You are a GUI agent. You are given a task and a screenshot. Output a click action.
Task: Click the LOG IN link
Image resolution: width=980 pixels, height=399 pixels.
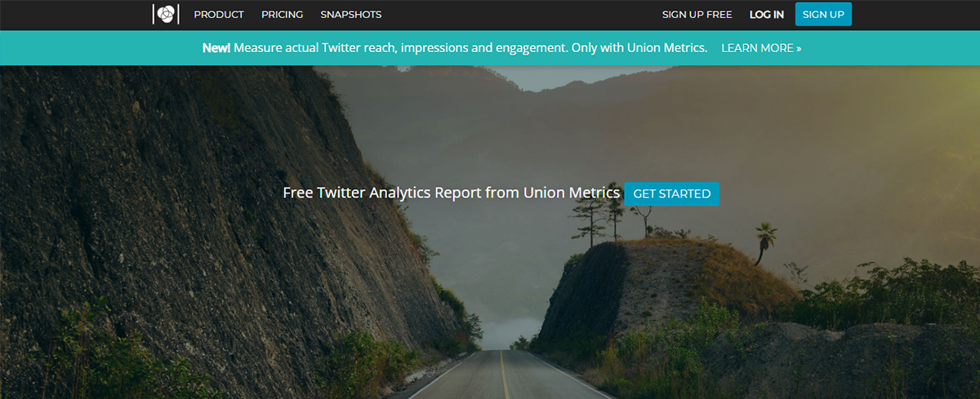767,15
